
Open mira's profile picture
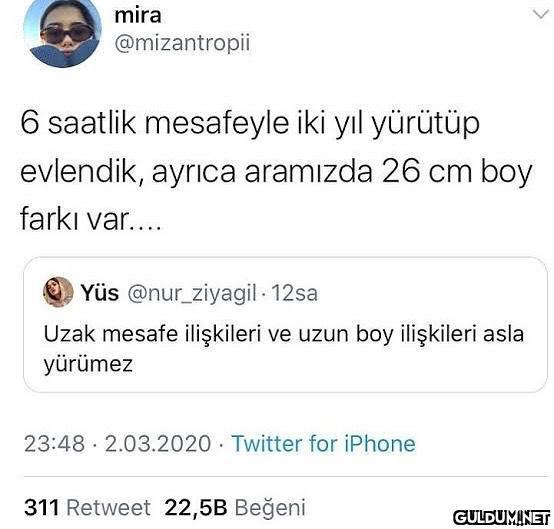(63, 33)
